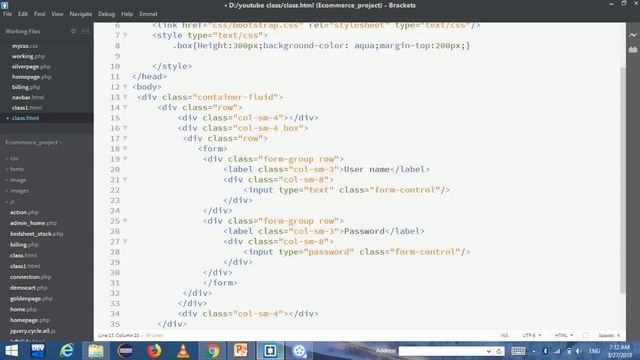This screenshot has width=640, height=360.
Task: Open the Extension Manager icon
Action: pos(633,49)
